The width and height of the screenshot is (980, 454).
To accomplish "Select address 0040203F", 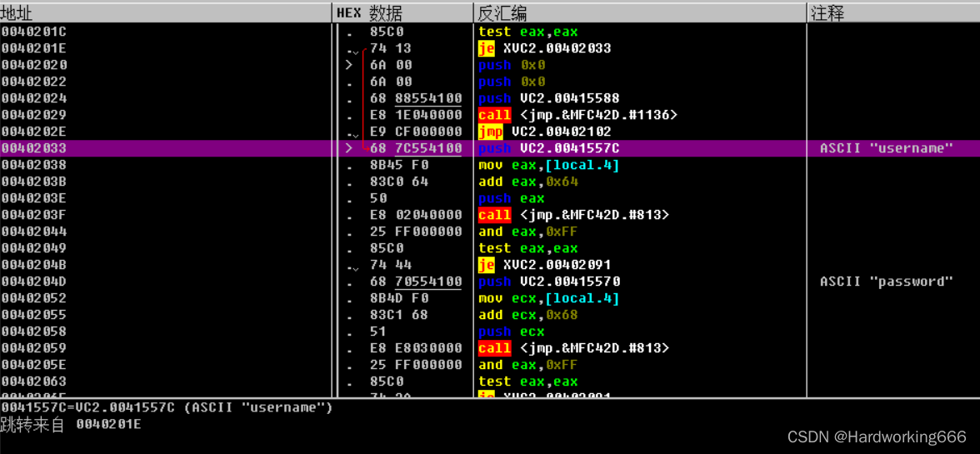I will point(33,215).
